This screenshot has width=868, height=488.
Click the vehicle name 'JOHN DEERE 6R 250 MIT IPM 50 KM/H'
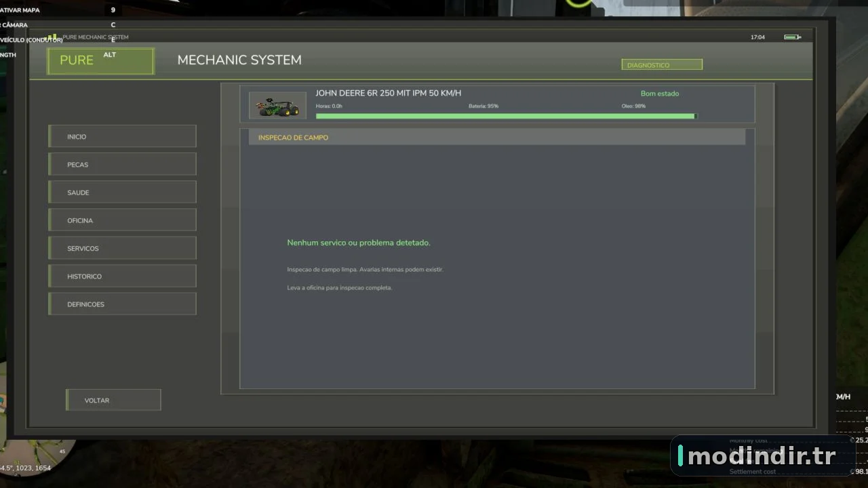pyautogui.click(x=388, y=93)
